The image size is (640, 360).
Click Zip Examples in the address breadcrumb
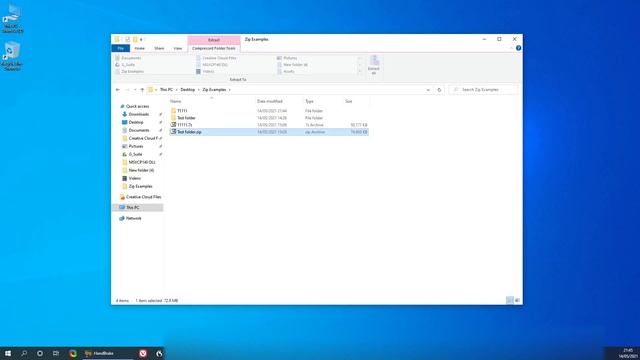point(214,89)
